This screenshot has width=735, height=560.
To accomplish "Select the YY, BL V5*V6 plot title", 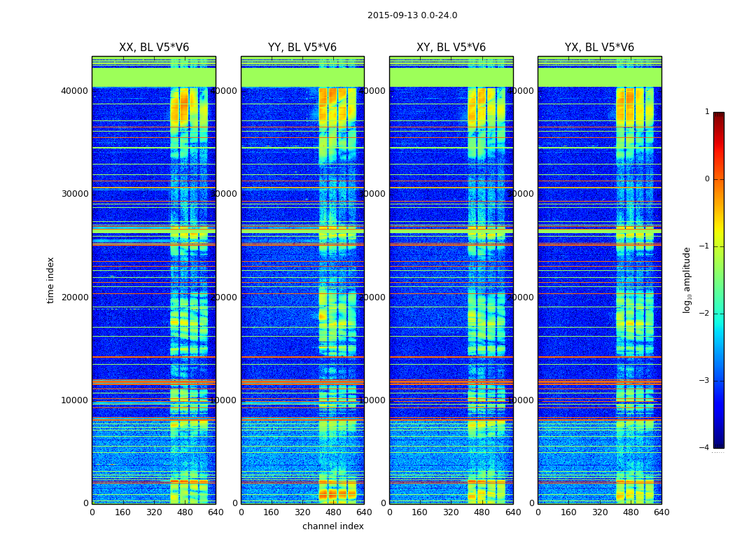I will click(302, 48).
